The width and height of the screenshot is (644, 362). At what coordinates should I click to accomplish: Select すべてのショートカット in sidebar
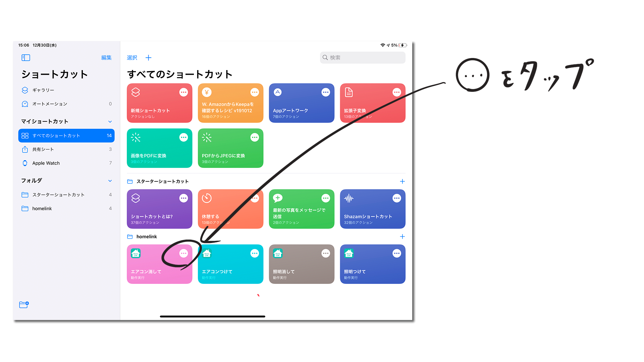(66, 136)
